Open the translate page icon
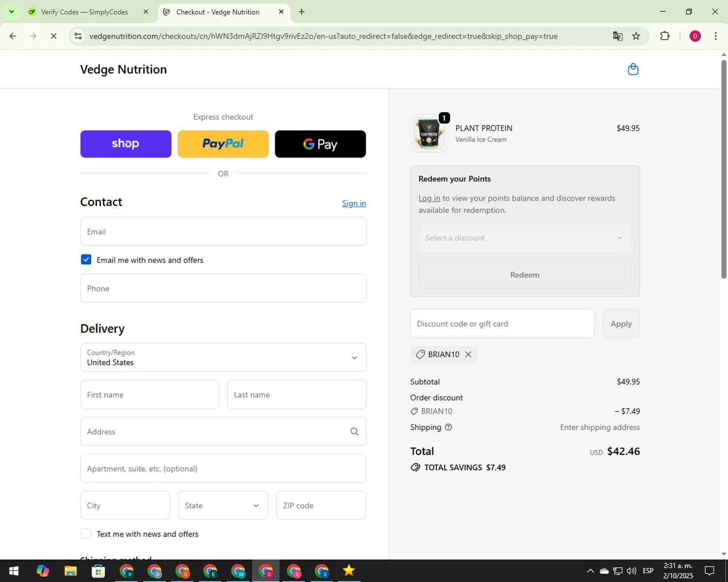728x582 pixels. point(617,36)
